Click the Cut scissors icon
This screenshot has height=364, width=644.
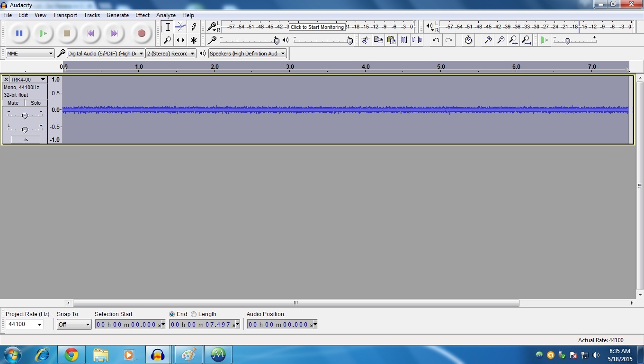[365, 40]
